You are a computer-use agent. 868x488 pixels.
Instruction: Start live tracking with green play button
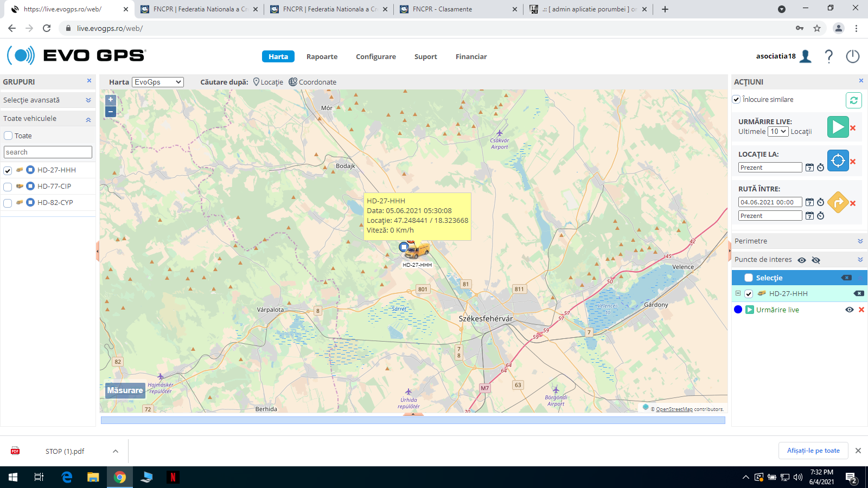[838, 127]
